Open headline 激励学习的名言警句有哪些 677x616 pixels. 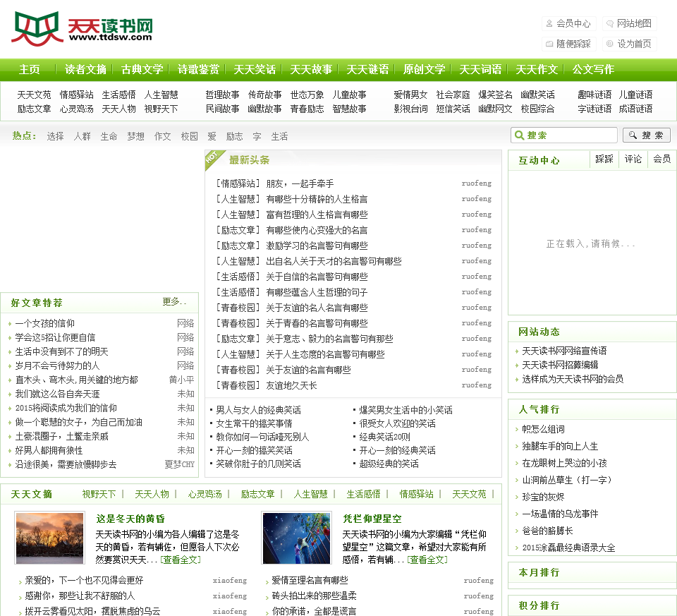pyautogui.click(x=317, y=246)
